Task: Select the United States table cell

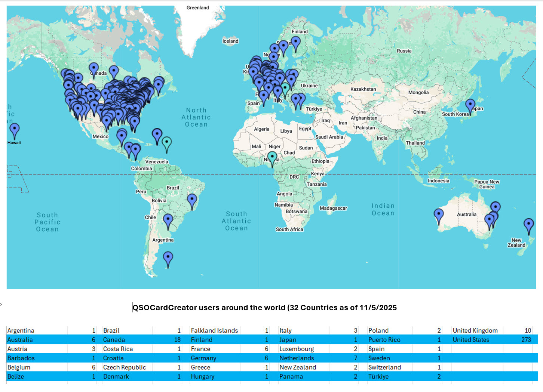Action: tap(471, 340)
